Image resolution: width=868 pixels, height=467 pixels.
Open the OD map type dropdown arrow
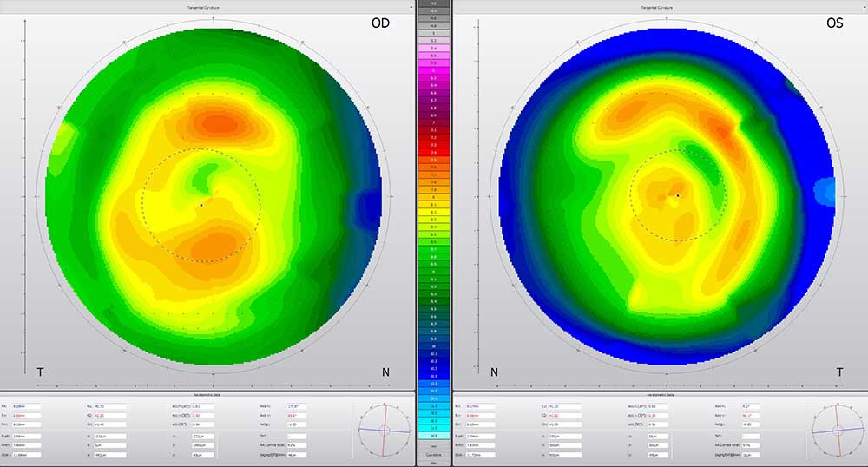coord(411,8)
